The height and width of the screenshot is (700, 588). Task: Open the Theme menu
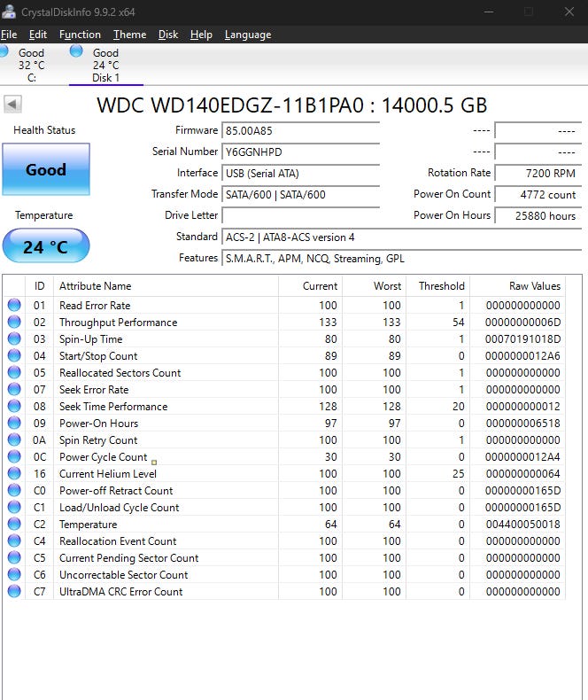130,35
